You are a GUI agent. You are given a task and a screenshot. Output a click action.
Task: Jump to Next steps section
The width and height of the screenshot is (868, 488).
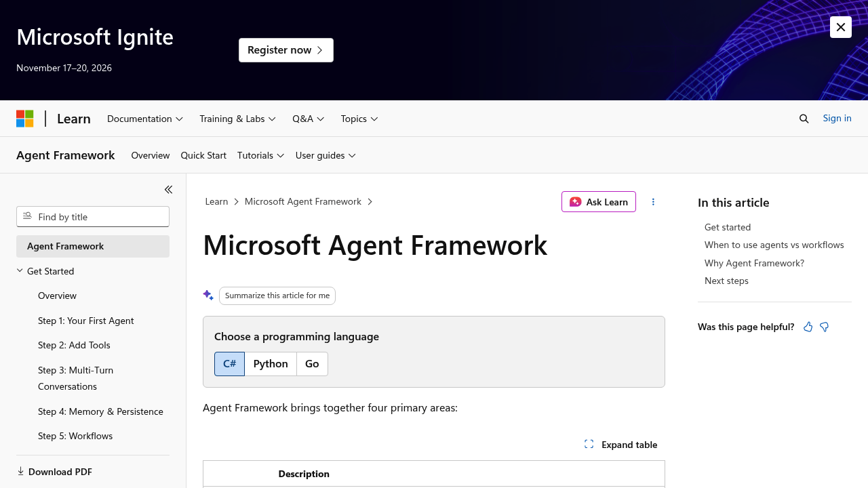[726, 281]
